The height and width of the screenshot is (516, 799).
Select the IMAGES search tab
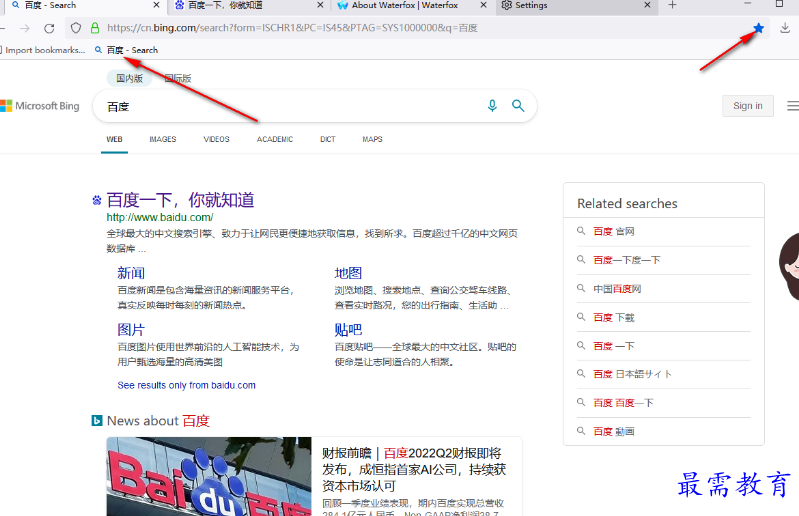coord(163,139)
